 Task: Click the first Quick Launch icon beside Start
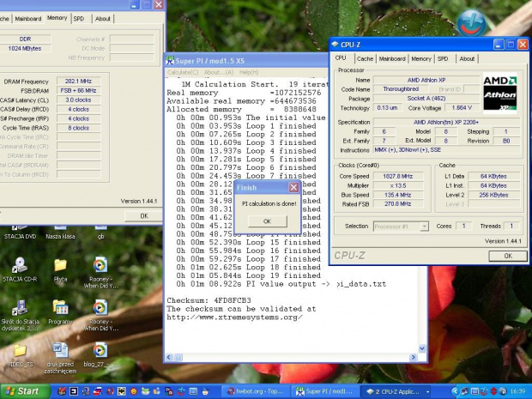click(62, 391)
